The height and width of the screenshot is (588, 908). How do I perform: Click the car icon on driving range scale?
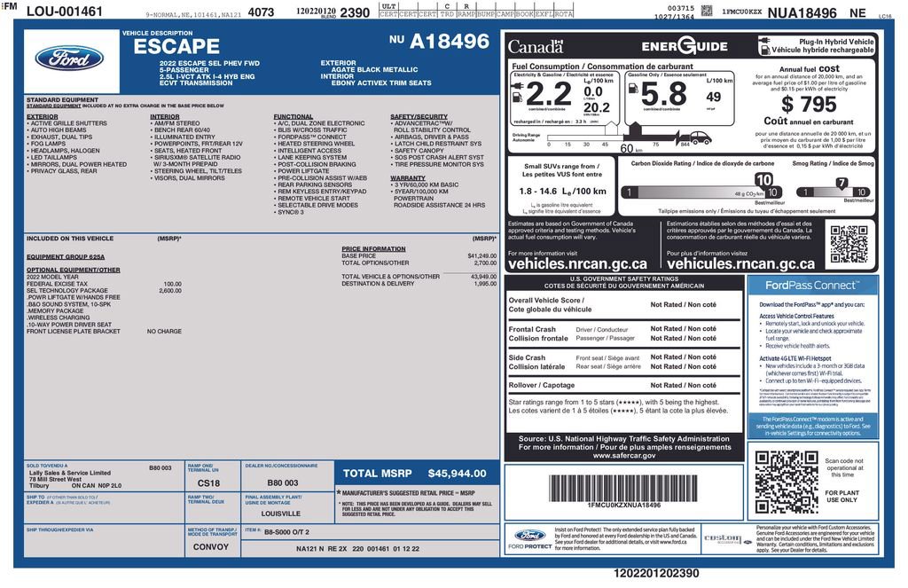click(x=701, y=138)
